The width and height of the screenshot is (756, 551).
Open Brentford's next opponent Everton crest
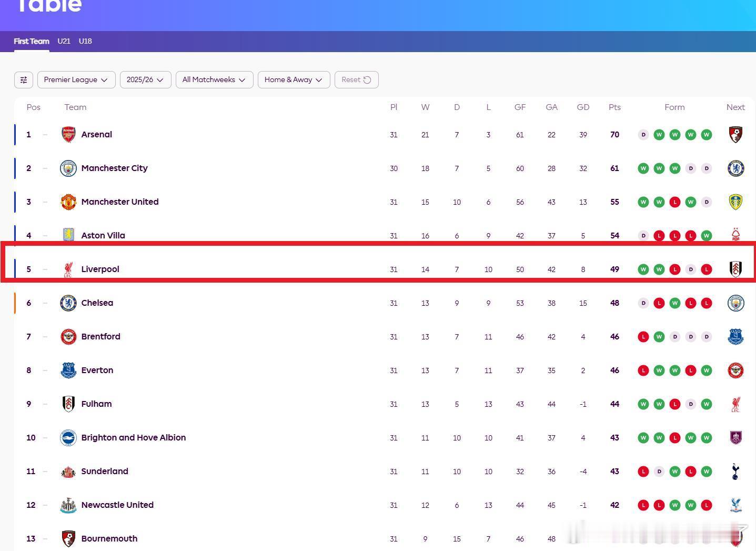[x=735, y=337]
